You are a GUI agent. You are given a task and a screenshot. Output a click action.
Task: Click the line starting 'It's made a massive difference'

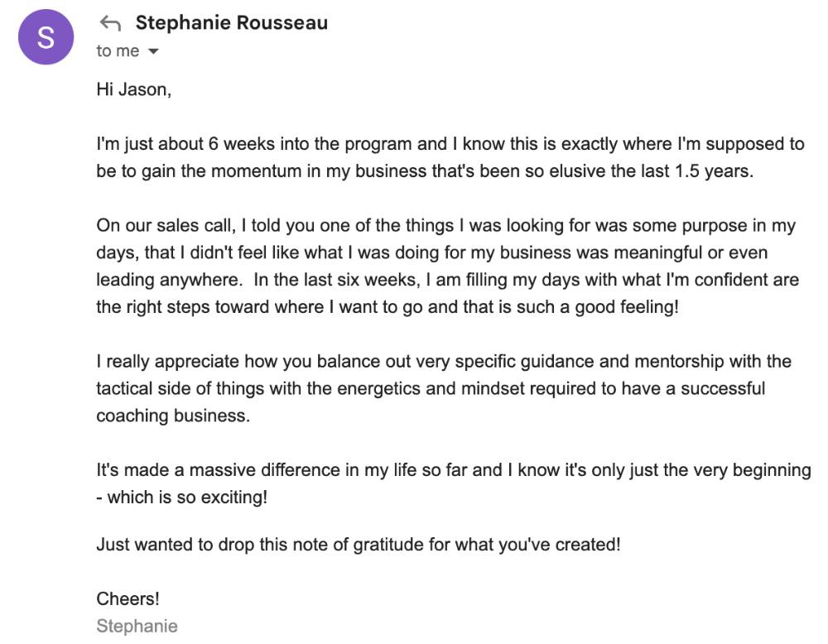pos(453,470)
